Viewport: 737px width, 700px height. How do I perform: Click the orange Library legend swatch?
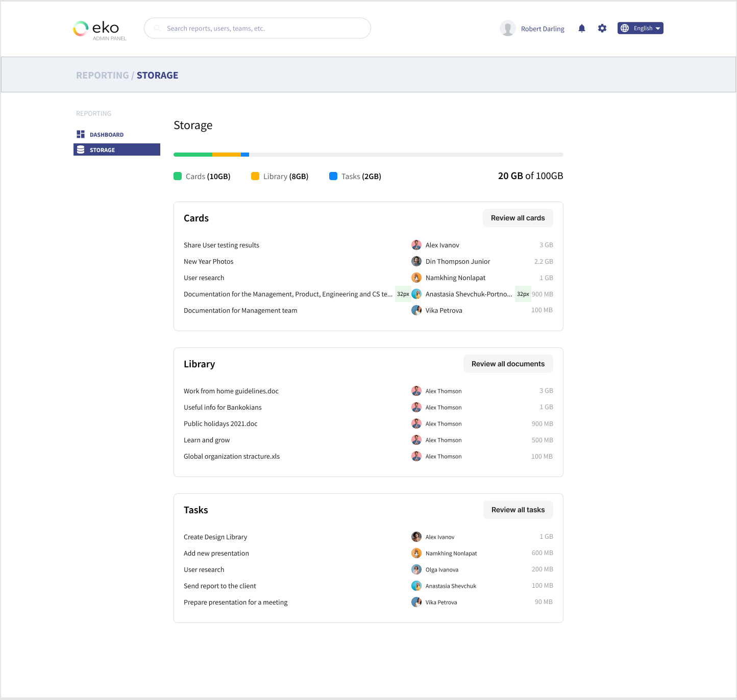[x=255, y=176]
